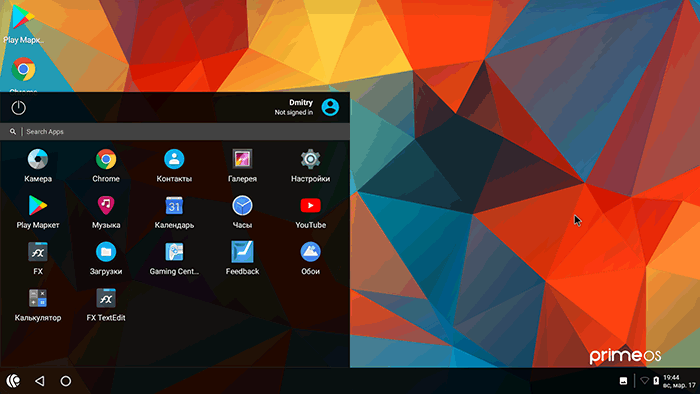This screenshot has height=394, width=700.
Task: Open the Калькулятор app
Action: [x=38, y=305]
